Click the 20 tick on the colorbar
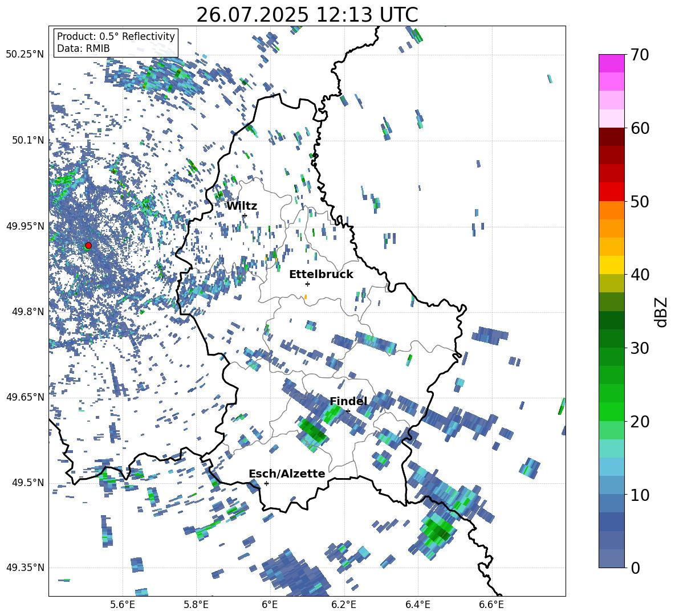Viewport: 675px width, 616px height. click(640, 421)
